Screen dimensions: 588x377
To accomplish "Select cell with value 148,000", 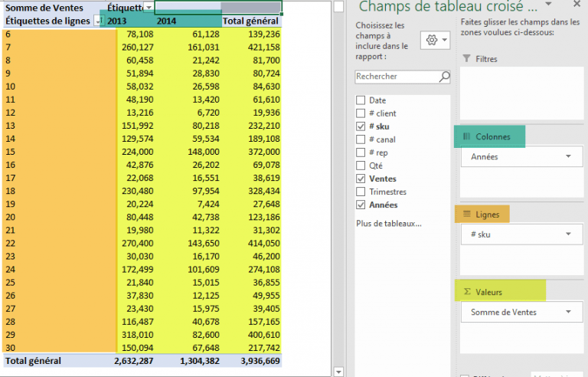I will click(188, 152).
